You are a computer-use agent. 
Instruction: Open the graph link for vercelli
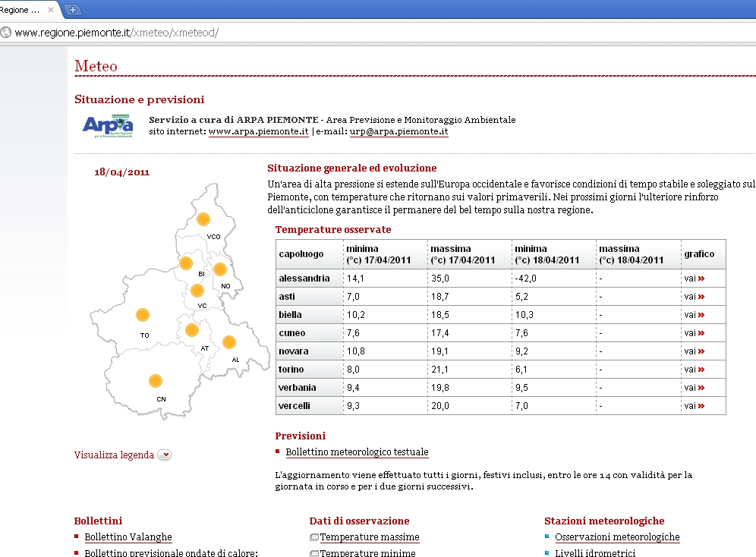tap(694, 406)
